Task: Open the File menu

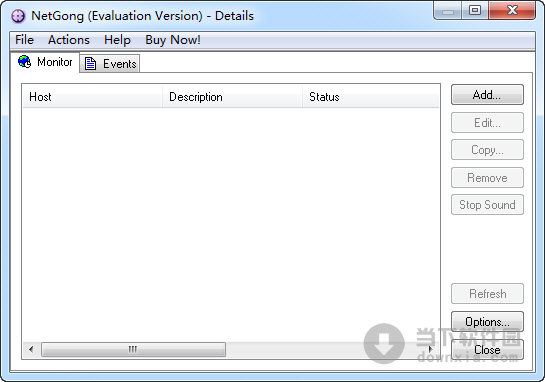Action: click(x=24, y=40)
